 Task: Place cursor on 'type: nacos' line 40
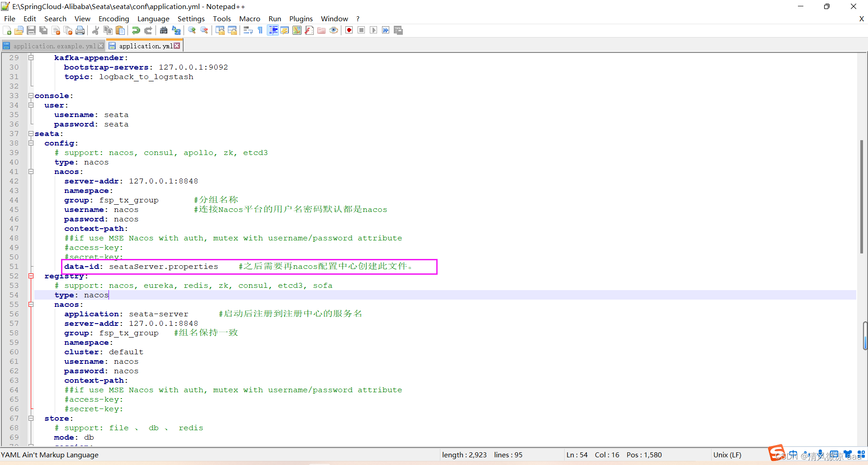[81, 162]
